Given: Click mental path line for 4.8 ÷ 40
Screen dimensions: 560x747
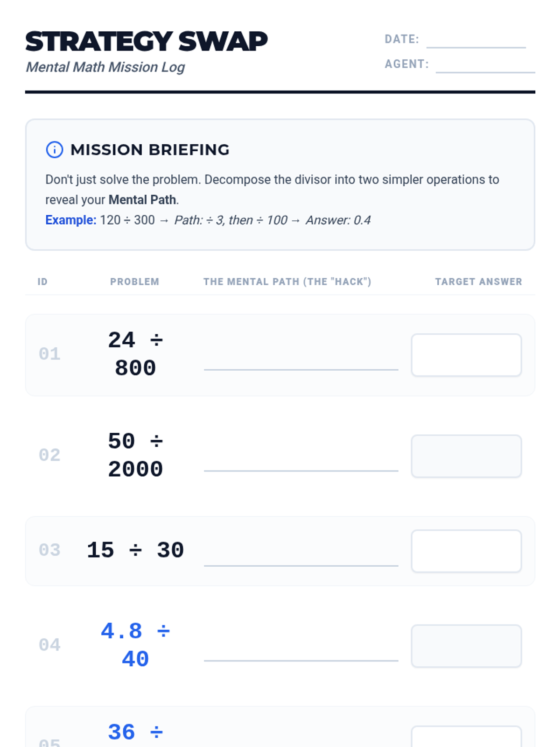Looking at the screenshot, I should [x=301, y=661].
